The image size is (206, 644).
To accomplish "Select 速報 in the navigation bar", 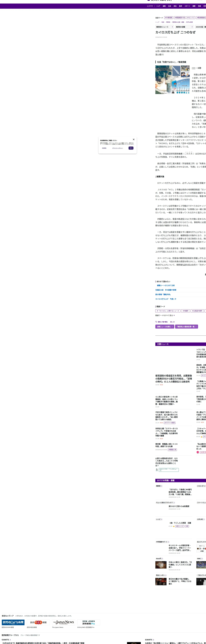I will 164,6.
